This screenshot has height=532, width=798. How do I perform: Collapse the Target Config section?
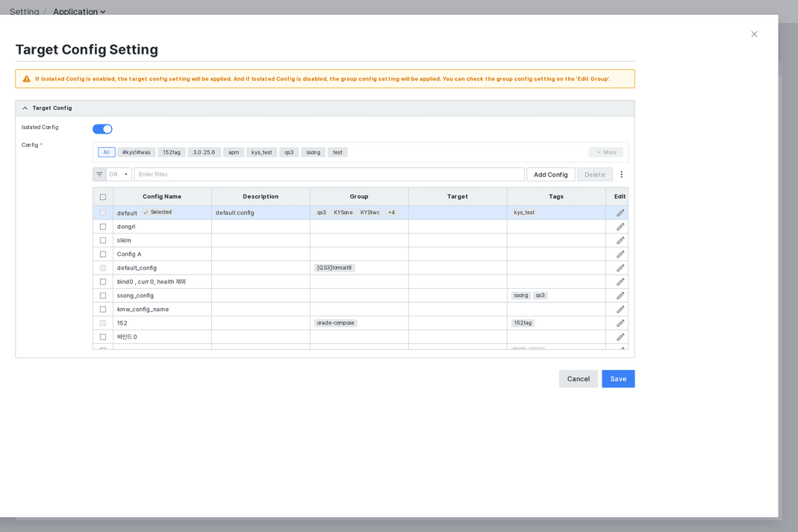click(x=25, y=108)
